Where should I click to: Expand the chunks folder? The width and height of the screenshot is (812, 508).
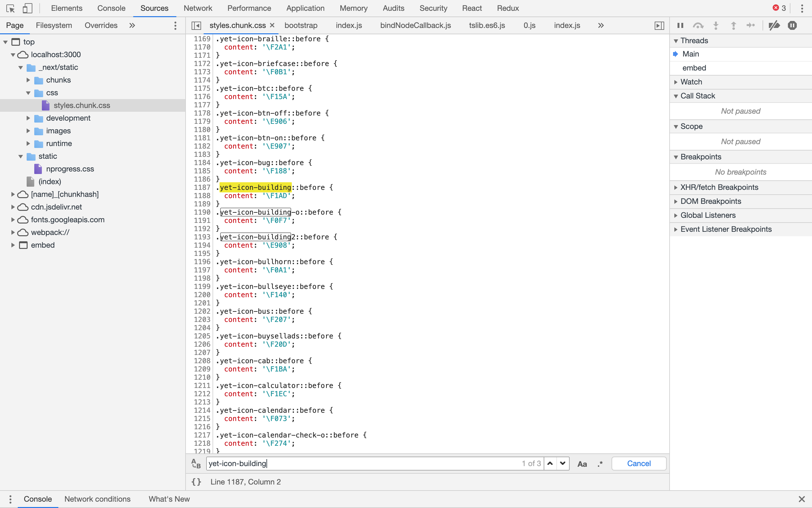pos(28,80)
